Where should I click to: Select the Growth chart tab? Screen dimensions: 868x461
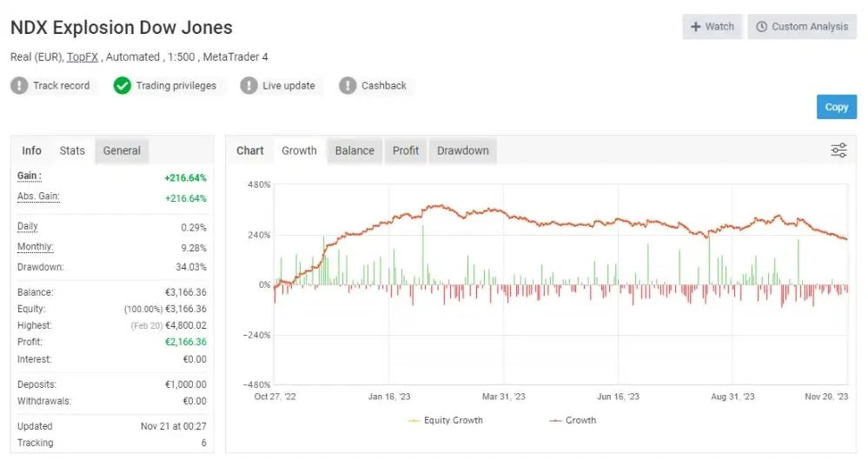tap(299, 150)
